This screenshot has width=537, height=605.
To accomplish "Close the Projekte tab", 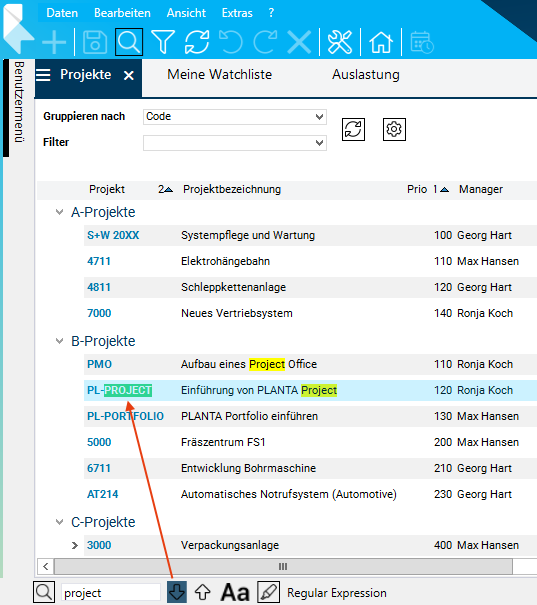I will coord(129,76).
